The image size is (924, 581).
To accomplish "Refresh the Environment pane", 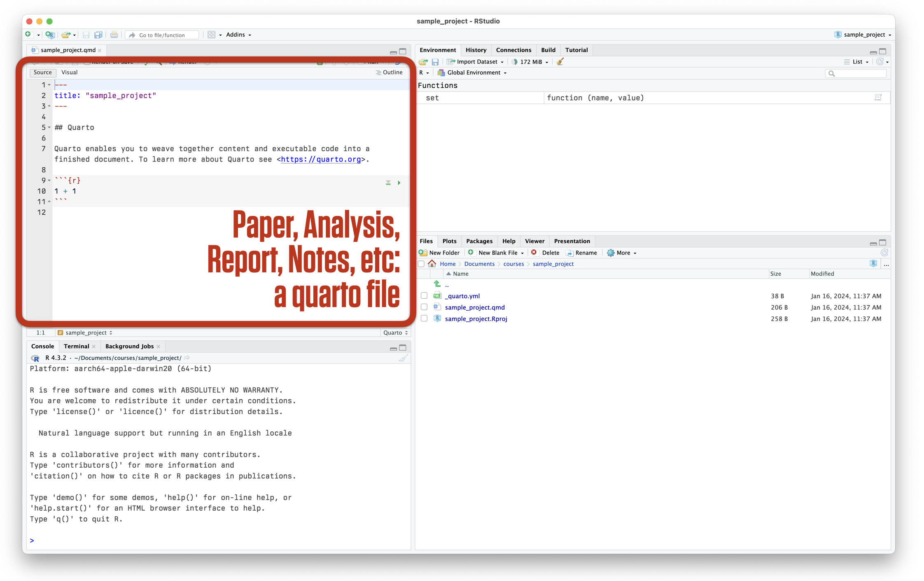I will (880, 62).
